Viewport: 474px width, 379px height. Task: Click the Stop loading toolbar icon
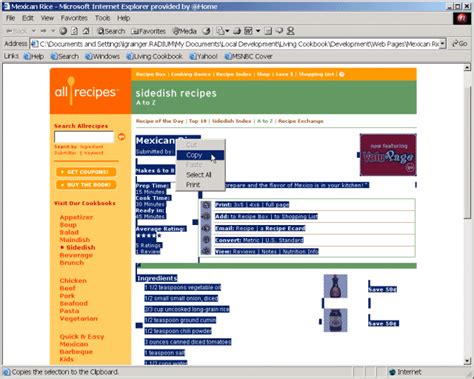(63, 31)
